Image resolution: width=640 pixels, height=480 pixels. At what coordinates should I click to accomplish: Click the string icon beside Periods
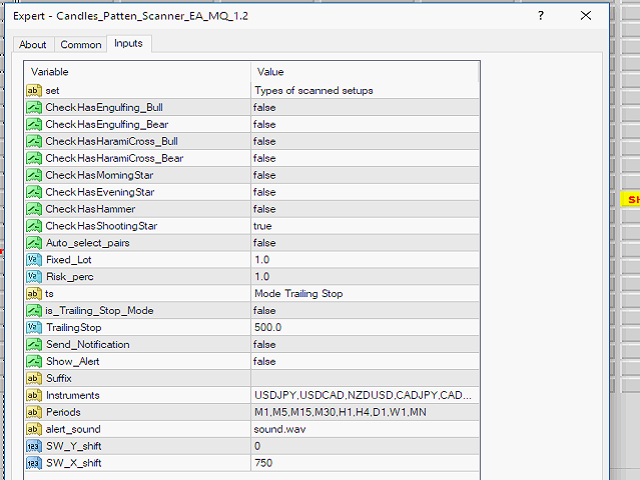[34, 412]
